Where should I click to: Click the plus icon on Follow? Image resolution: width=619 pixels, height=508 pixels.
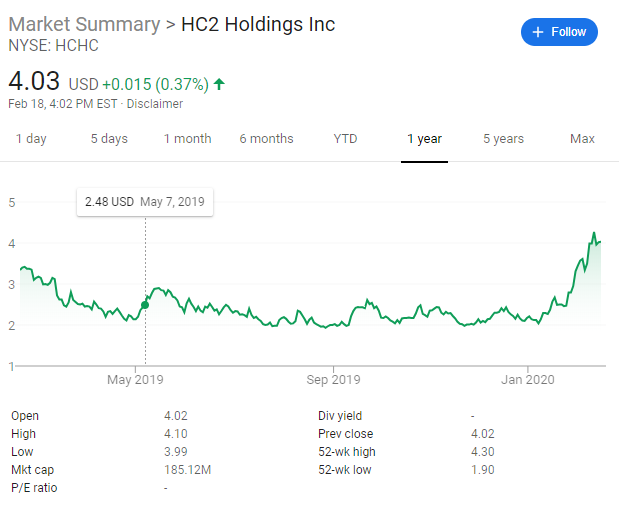[x=538, y=32]
